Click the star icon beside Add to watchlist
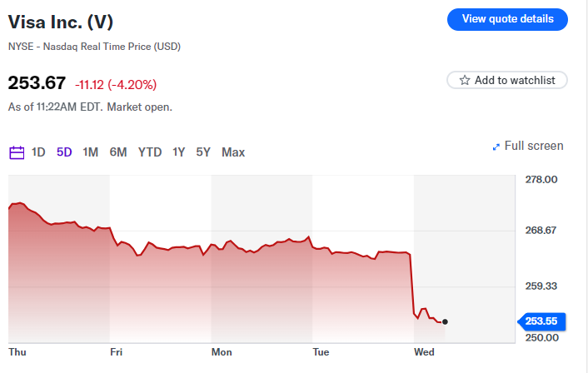588x373 pixels. coord(465,80)
